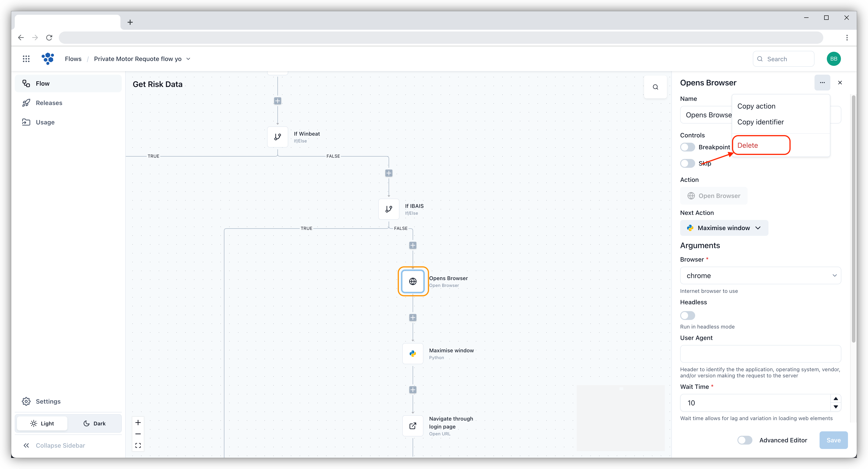Image resolution: width=868 pixels, height=469 pixels.
Task: Open the Browser chrome dropdown
Action: click(x=760, y=276)
